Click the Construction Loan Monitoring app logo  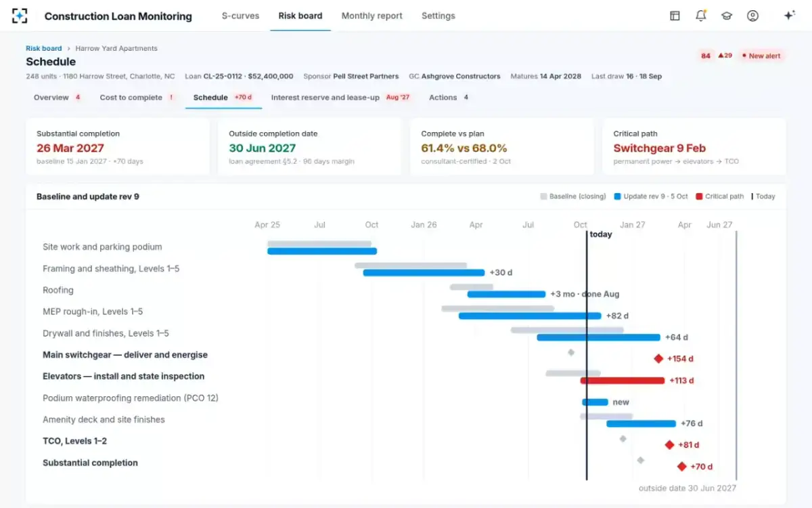20,16
